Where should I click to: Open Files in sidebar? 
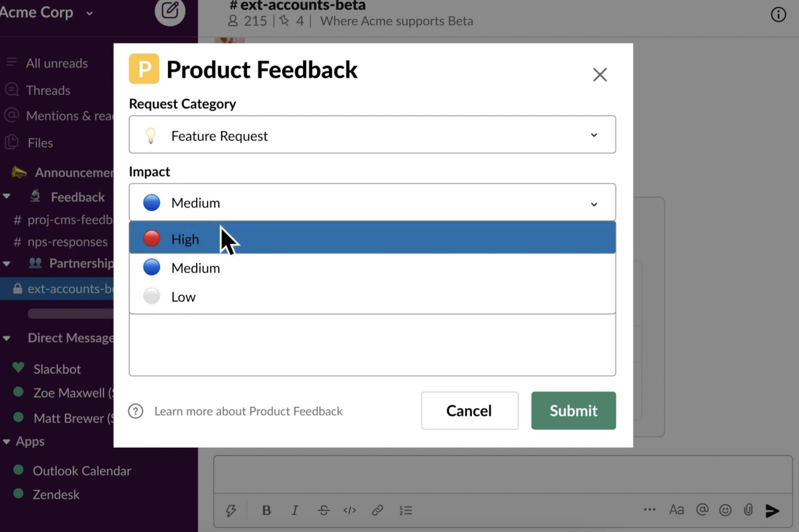tap(40, 143)
